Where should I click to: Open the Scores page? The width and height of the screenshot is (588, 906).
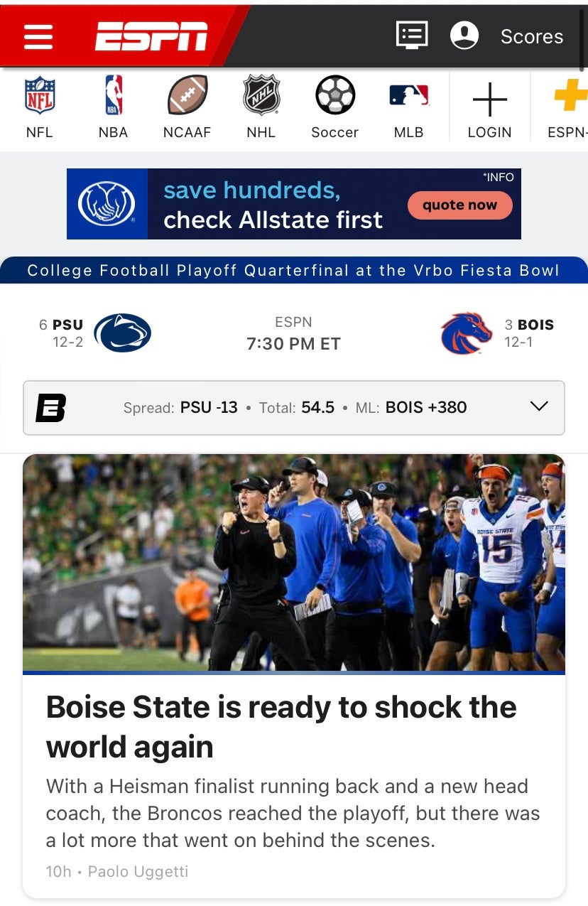point(531,36)
